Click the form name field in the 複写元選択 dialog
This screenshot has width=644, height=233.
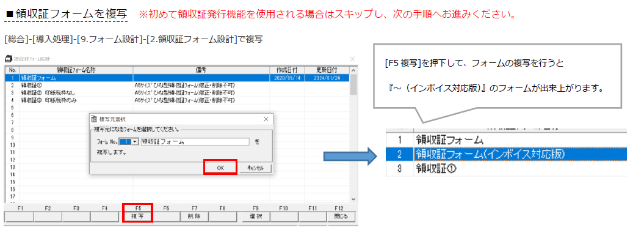click(195, 142)
